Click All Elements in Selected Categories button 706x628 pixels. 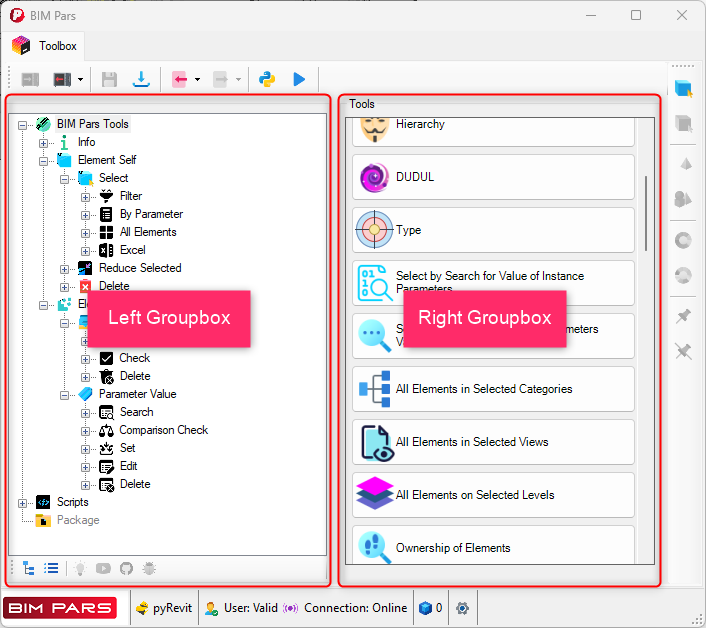[493, 389]
